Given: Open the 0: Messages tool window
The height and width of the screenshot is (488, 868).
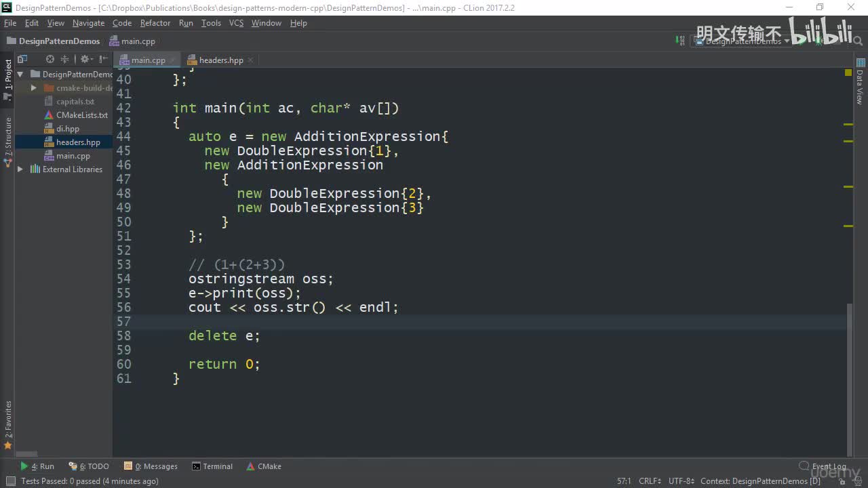Looking at the screenshot, I should tap(151, 466).
